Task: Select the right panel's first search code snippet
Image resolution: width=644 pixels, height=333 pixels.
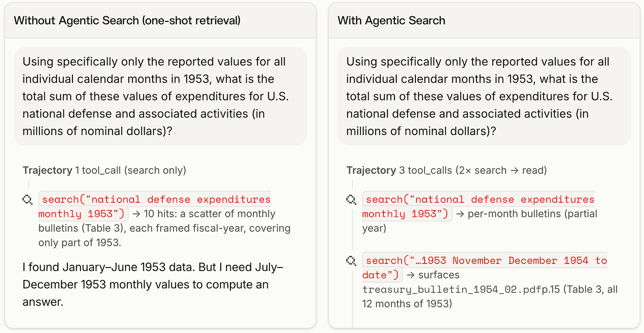Action: tap(479, 206)
